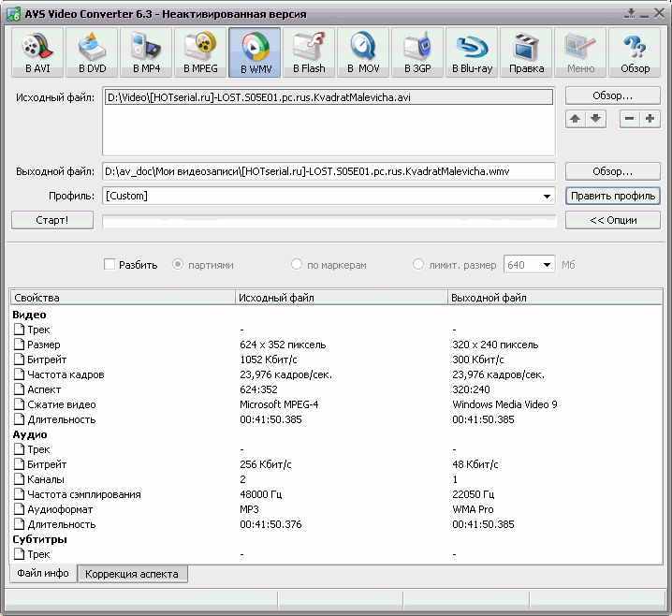Select the Субтитры group heading
This screenshot has height=616, width=672.
pyautogui.click(x=39, y=539)
